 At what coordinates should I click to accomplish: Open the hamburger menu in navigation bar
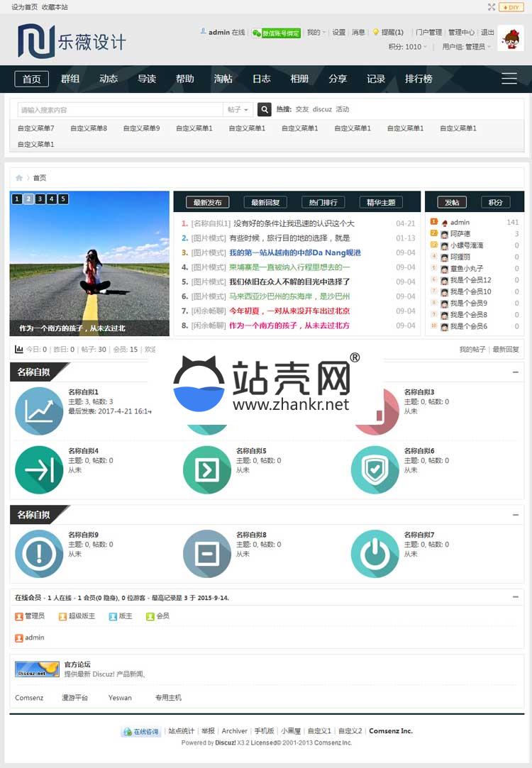[x=509, y=79]
